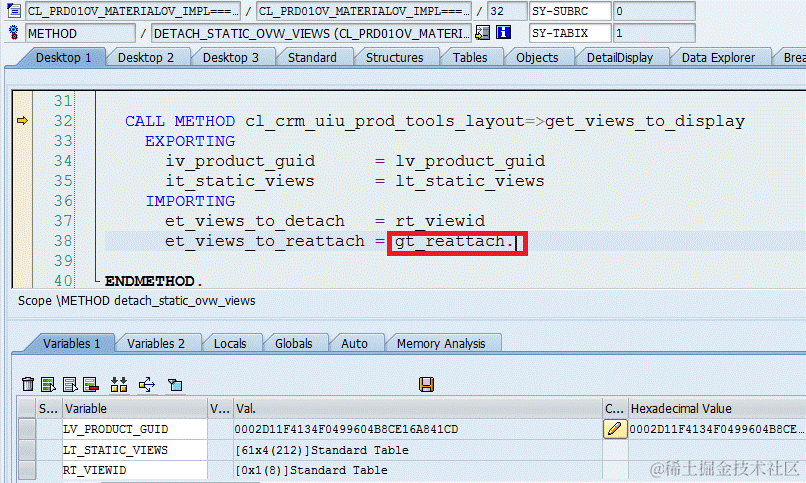Click the Val. column header
The image size is (806, 483).
[x=418, y=408]
